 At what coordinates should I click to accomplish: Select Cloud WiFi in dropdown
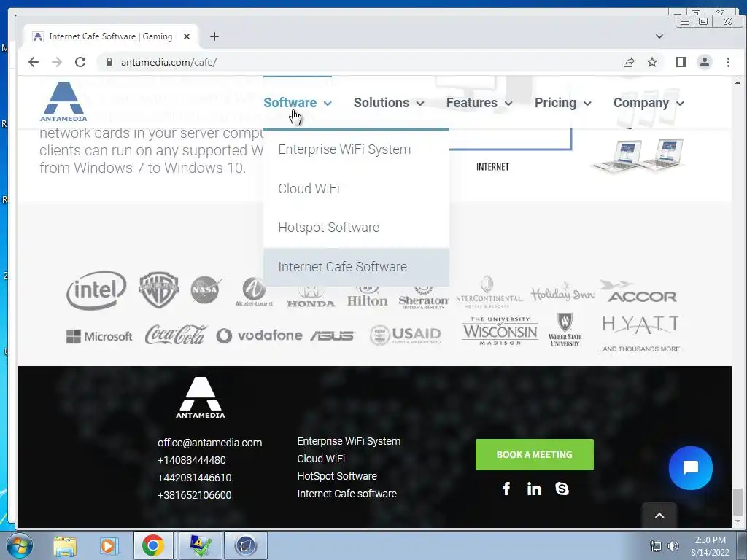356,189
